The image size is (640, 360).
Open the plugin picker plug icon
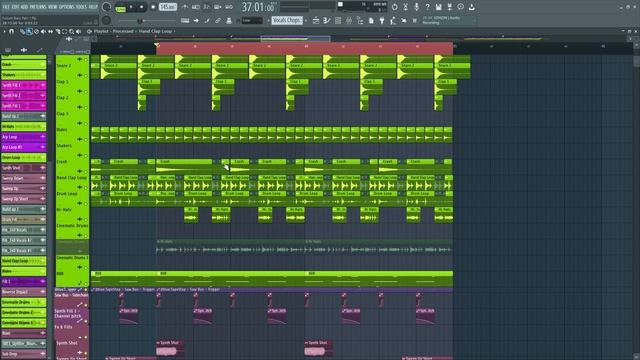pos(382,20)
